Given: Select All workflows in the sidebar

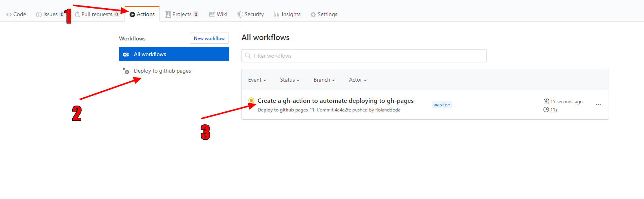Looking at the screenshot, I should coord(174,54).
